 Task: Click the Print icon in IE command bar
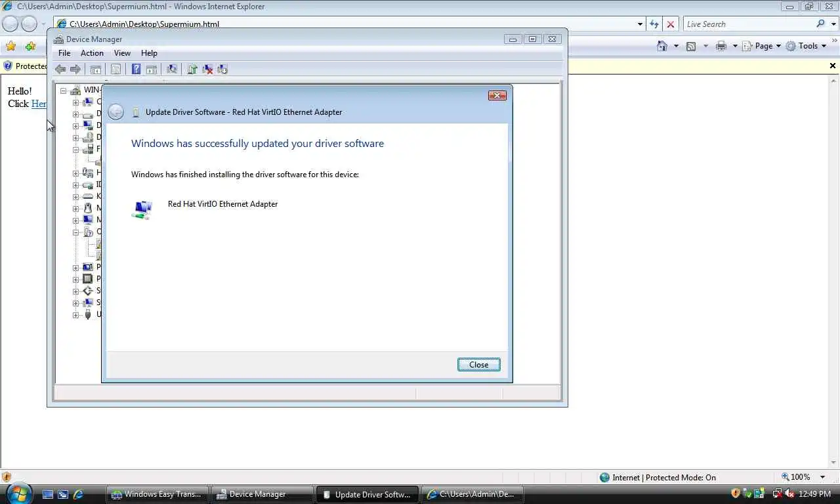tap(721, 46)
